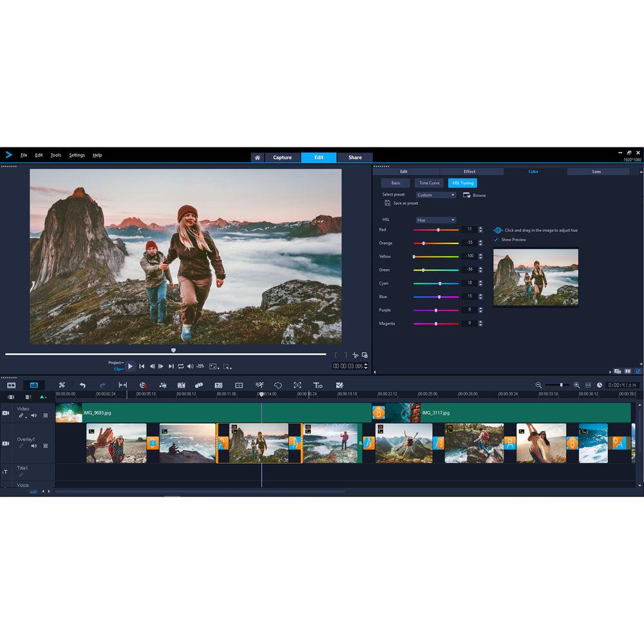
Task: Switch to the Tone Curve tab
Action: point(429,183)
